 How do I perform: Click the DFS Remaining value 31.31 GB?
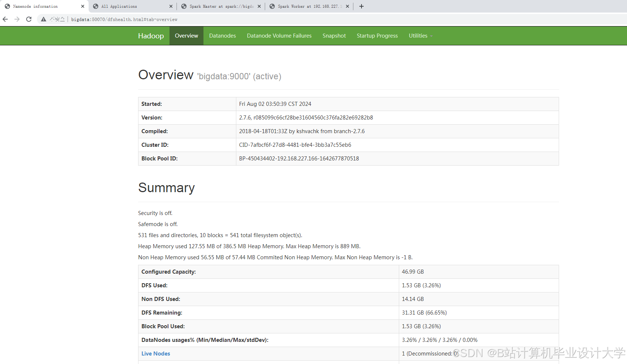click(424, 313)
